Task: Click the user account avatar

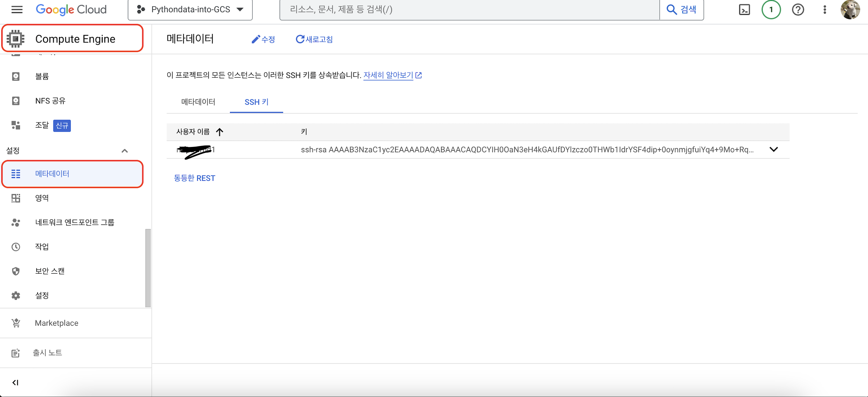Action: (850, 9)
